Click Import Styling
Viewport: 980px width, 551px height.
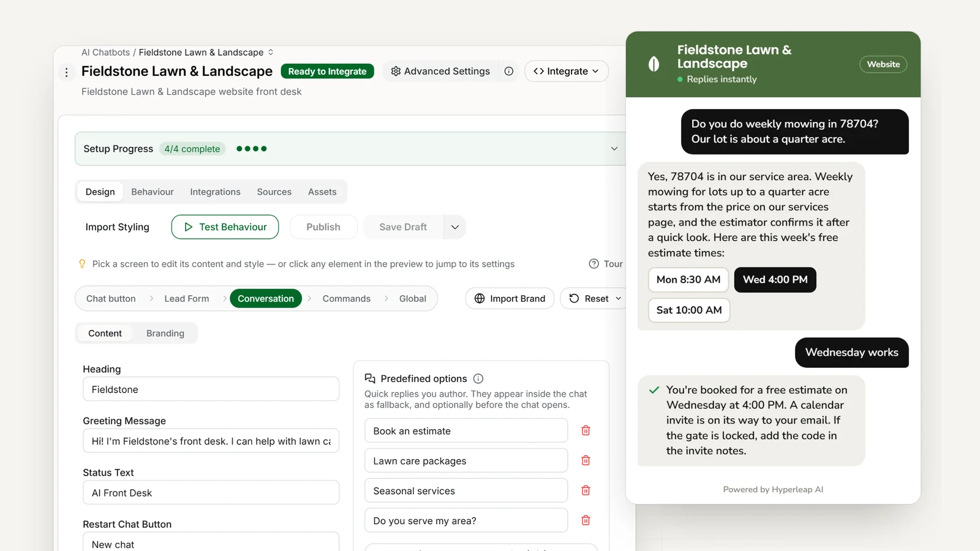pos(118,227)
